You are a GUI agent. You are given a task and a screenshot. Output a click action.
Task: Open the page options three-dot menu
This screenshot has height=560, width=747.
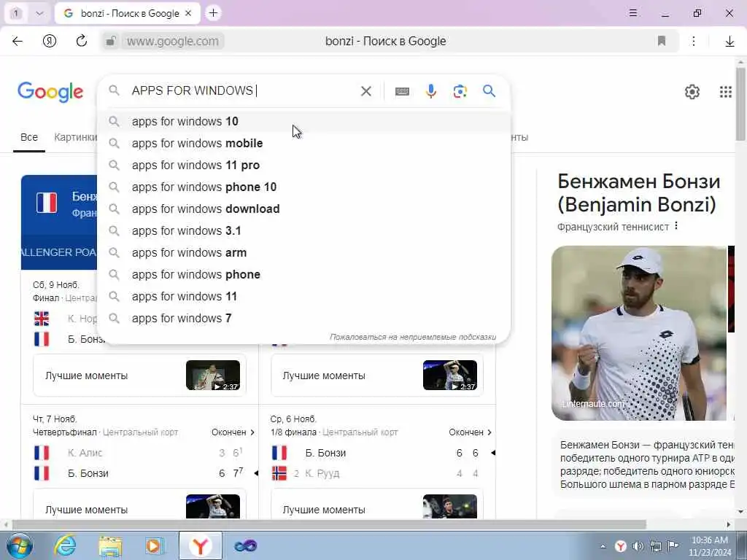coord(694,41)
